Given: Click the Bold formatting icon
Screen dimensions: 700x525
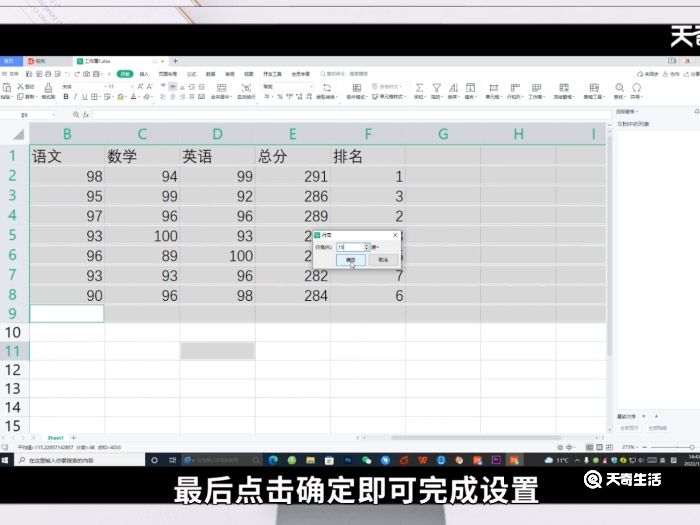Looking at the screenshot, I should [66, 96].
